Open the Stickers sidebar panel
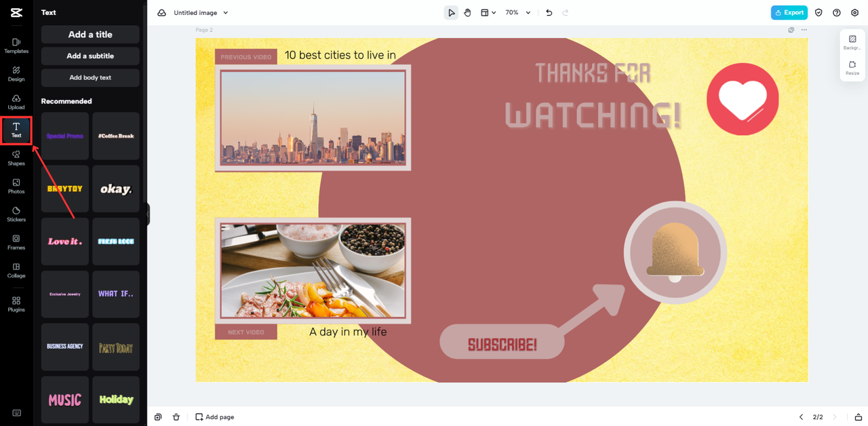This screenshot has height=426, width=868. pyautogui.click(x=16, y=214)
